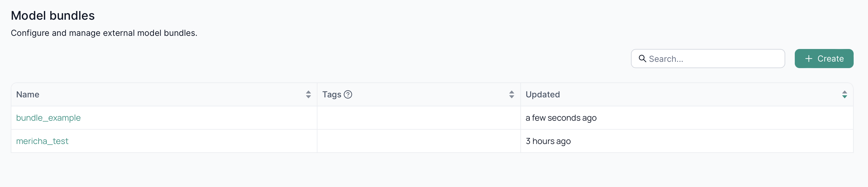Click the '3 hours ago' timestamp

click(548, 141)
